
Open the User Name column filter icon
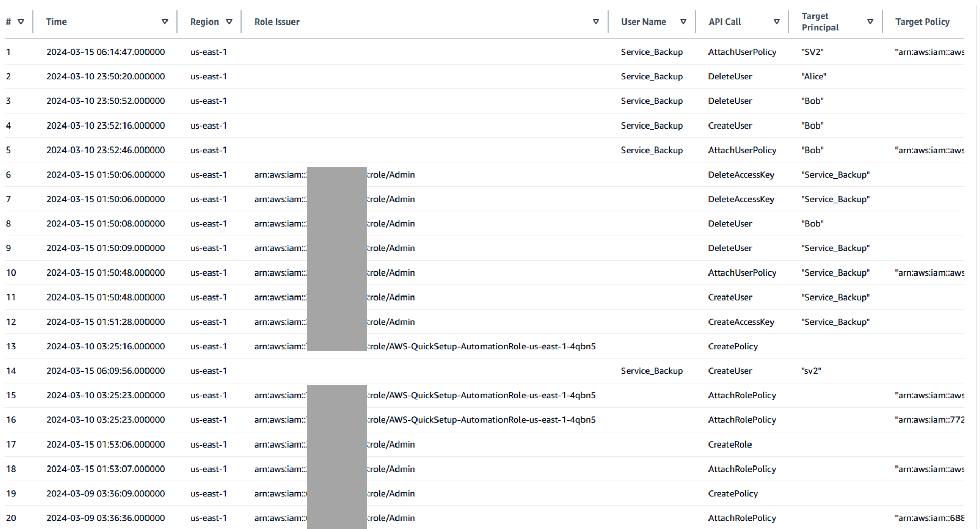click(x=683, y=22)
